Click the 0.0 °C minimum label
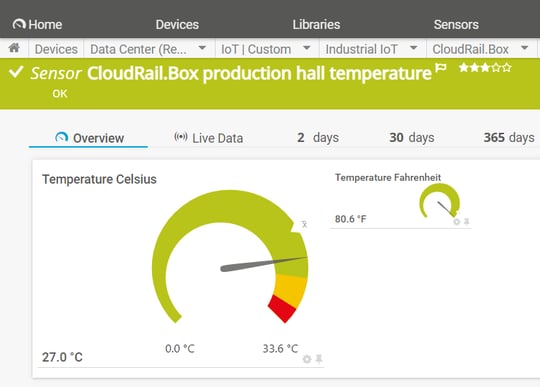This screenshot has height=387, width=540. [x=180, y=349]
